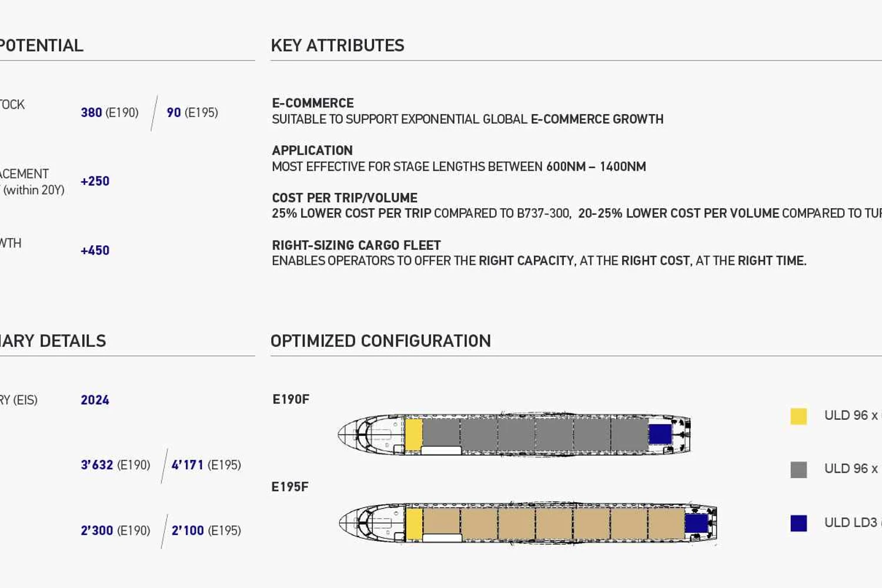Click the yellow ULD legend swatch

tap(799, 416)
